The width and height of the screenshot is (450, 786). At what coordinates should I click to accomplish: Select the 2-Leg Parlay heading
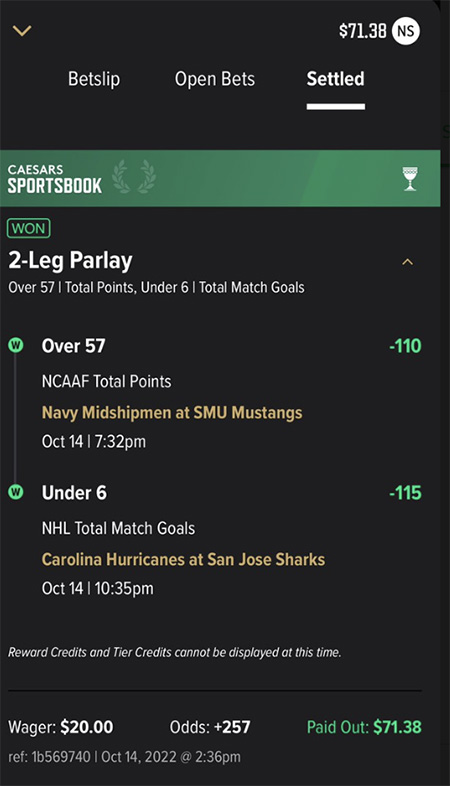click(x=70, y=260)
